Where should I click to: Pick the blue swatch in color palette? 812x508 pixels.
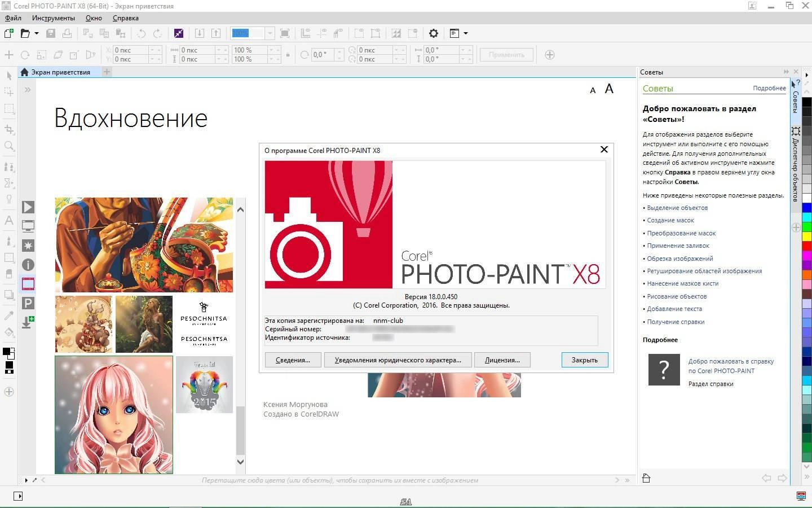pos(807,208)
